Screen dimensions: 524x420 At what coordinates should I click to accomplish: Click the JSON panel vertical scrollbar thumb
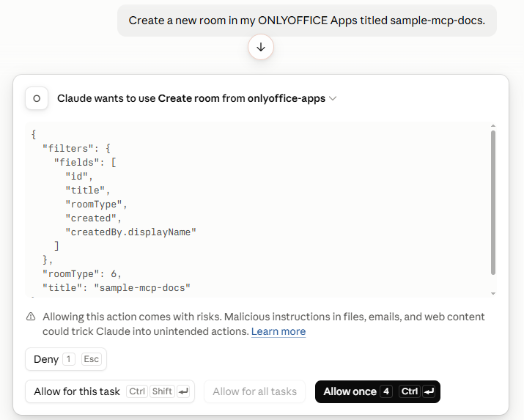pyautogui.click(x=493, y=202)
